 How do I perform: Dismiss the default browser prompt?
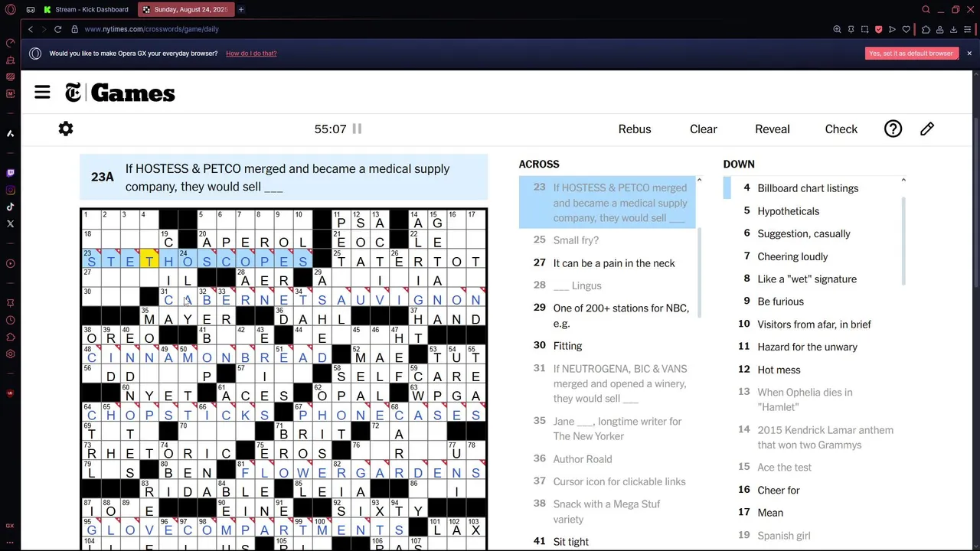pos(969,54)
